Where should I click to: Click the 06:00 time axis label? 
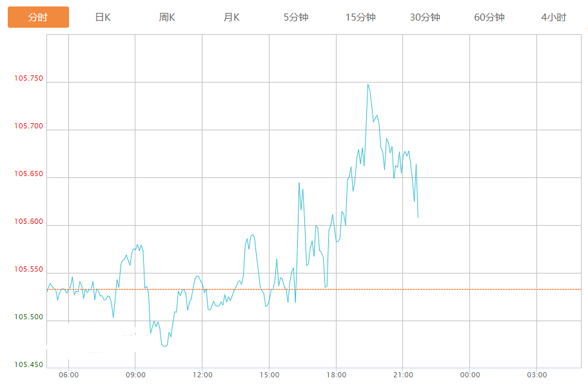[x=68, y=375]
